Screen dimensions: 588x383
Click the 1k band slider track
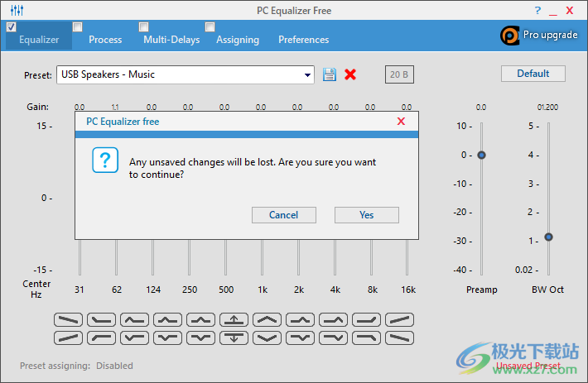pyautogui.click(x=263, y=257)
